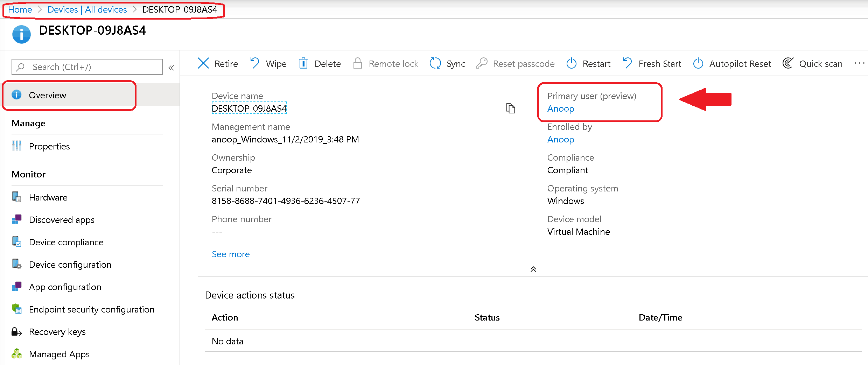The image size is (868, 365).
Task: Go to the Home breadcrumb link
Action: [x=20, y=9]
